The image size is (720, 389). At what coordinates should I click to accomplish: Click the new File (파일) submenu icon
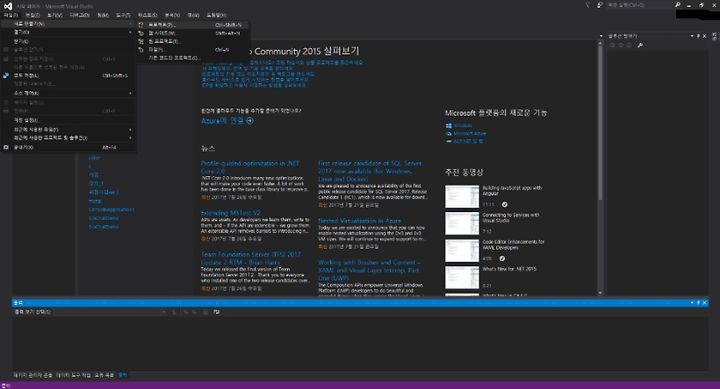coord(141,50)
